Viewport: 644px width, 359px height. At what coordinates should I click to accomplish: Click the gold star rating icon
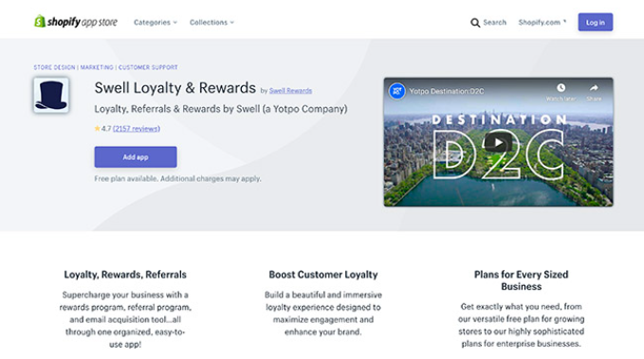click(98, 129)
